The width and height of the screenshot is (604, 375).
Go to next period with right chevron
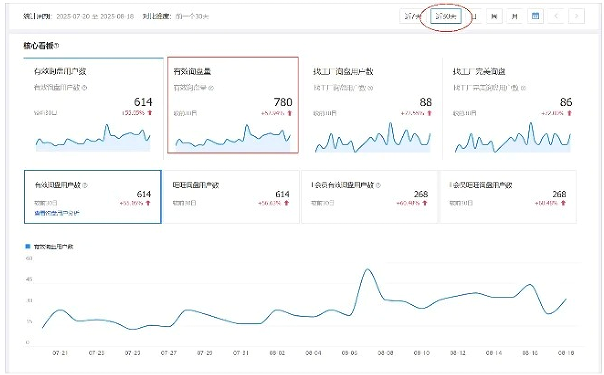576,16
